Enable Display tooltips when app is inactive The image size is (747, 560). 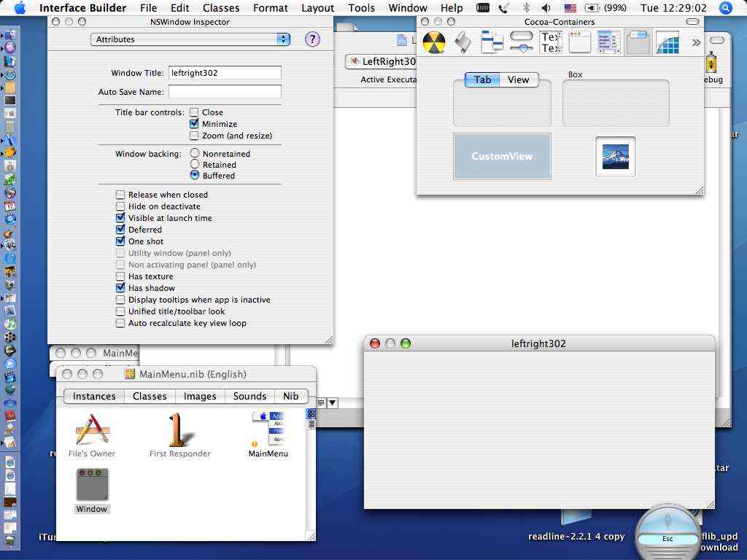pos(120,300)
